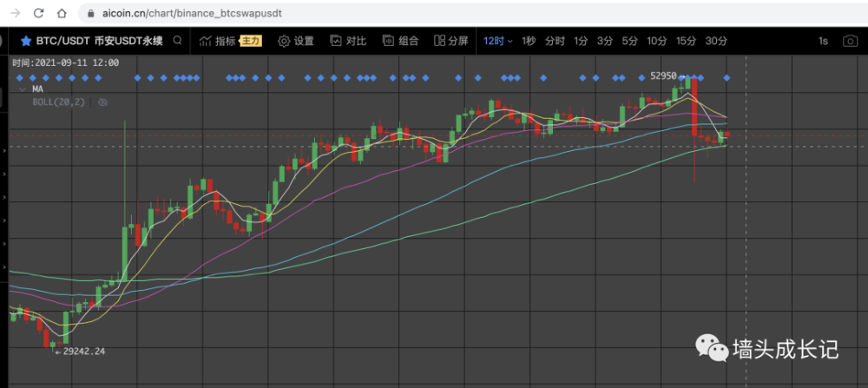Click the favorite star next to BTC/USDT

[x=25, y=41]
